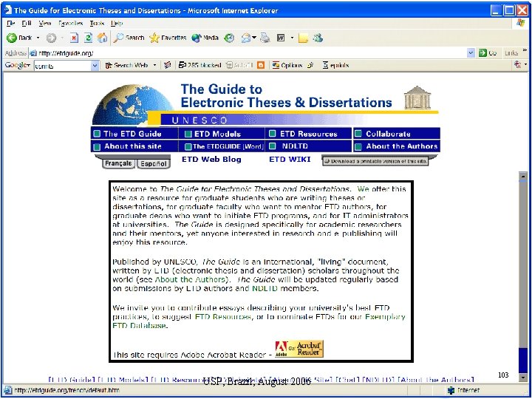532x399 pixels.
Task: Open the Edit menu
Action: 27,24
